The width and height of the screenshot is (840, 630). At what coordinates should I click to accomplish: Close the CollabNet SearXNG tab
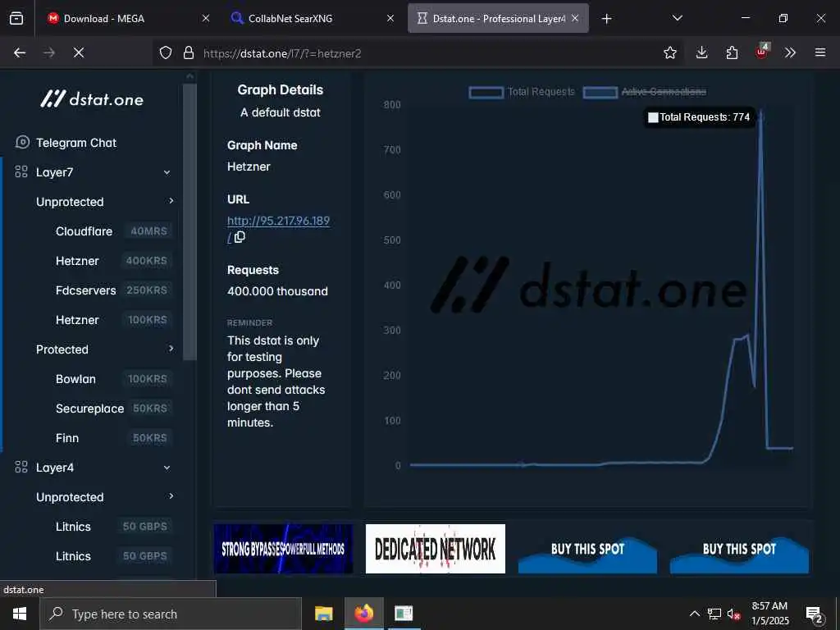click(x=390, y=18)
